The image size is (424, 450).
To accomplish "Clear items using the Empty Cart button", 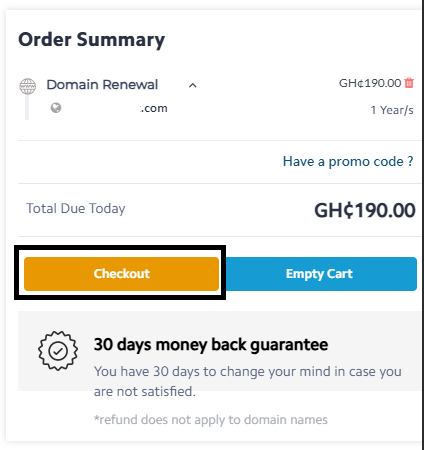I will 319,274.
